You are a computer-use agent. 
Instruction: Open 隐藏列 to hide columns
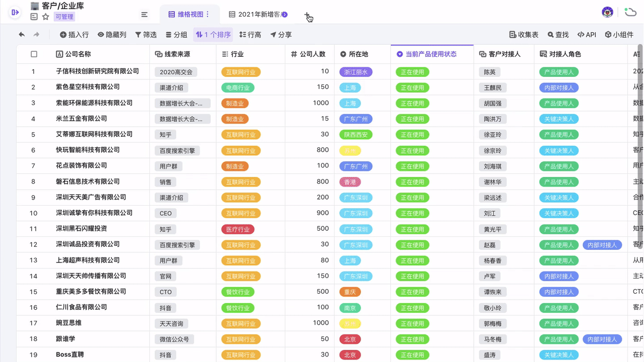[x=112, y=35]
